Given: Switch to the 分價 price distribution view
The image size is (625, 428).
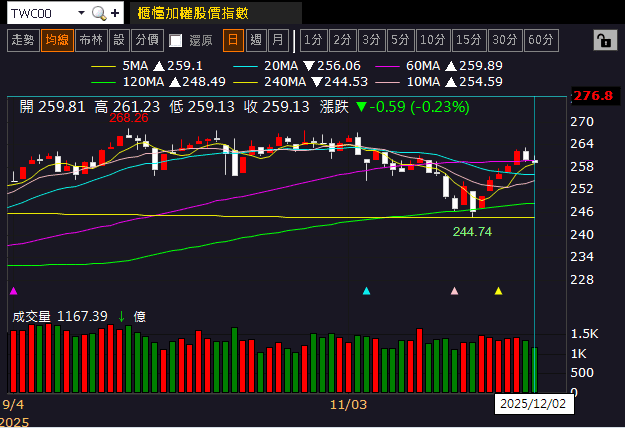Looking at the screenshot, I should [147, 40].
